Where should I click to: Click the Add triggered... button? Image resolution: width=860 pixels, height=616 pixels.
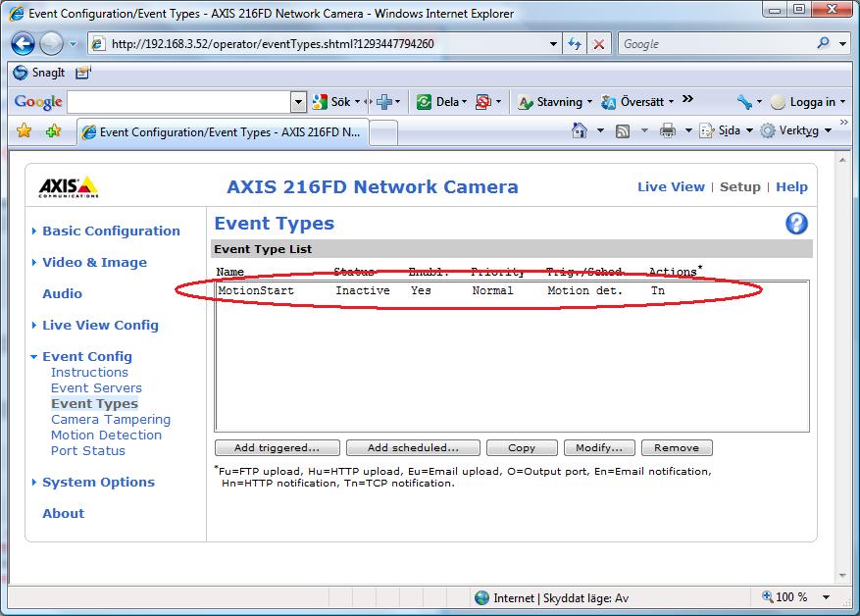[x=277, y=447]
